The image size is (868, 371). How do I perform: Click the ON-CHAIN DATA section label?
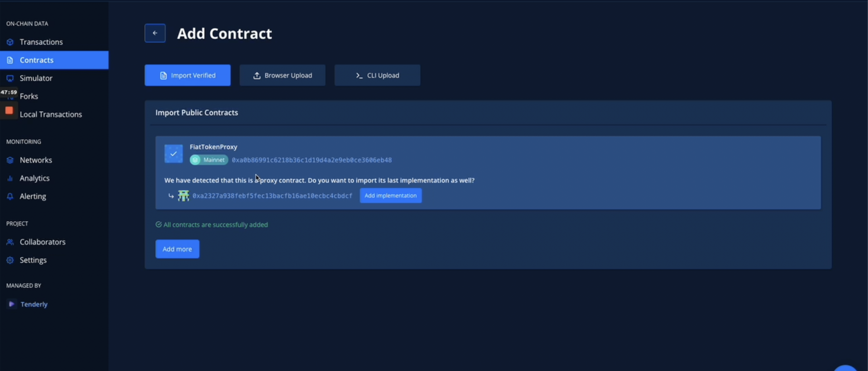(27, 24)
